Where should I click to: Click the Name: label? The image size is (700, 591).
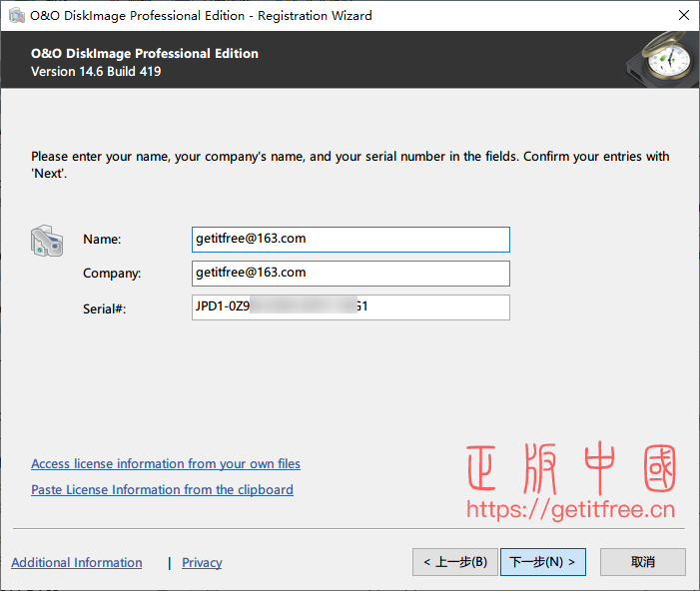point(102,240)
